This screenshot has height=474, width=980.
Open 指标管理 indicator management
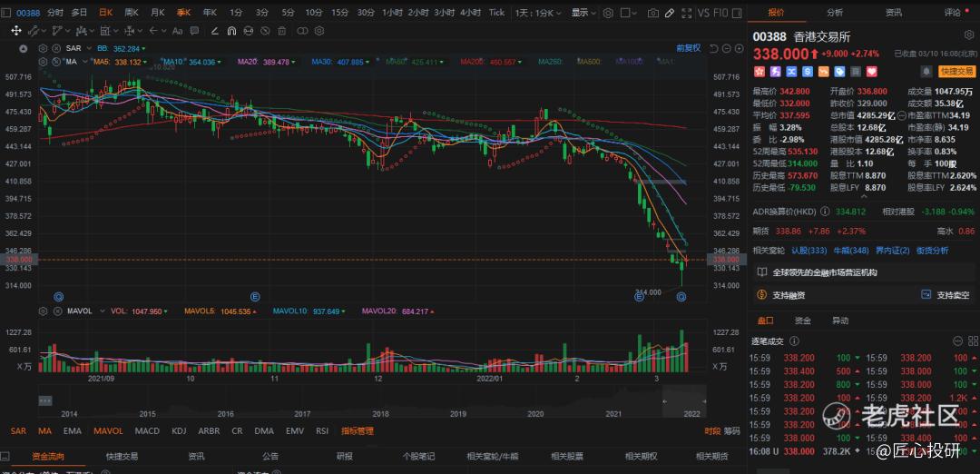coord(357,430)
